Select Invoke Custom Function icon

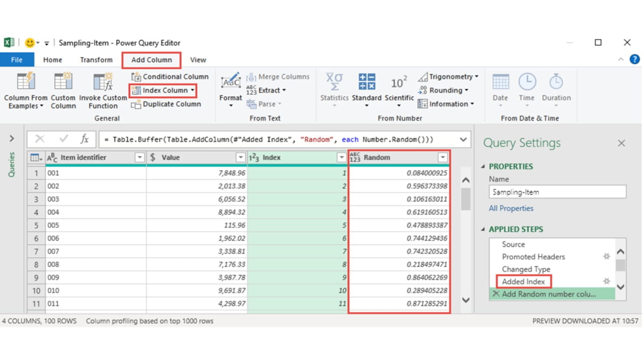103,82
